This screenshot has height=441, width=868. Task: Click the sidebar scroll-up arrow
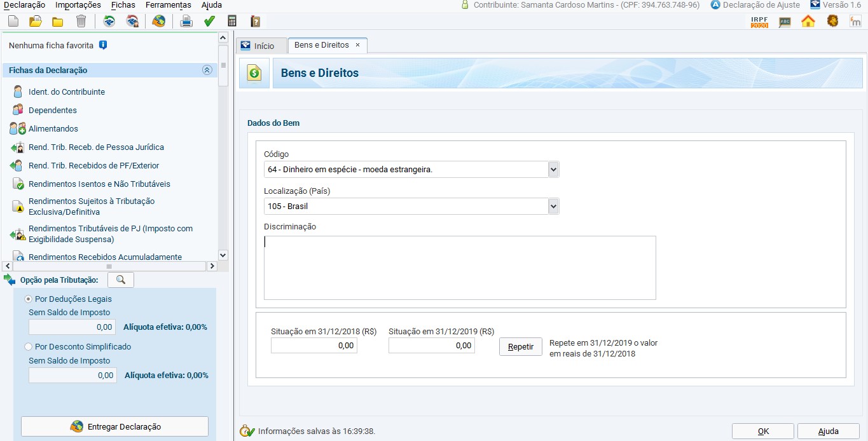pyautogui.click(x=223, y=37)
